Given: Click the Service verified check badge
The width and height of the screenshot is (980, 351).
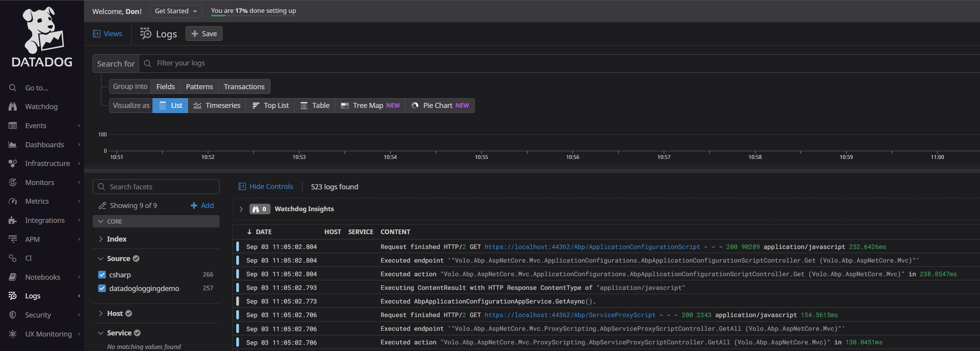Looking at the screenshot, I should click(x=137, y=333).
